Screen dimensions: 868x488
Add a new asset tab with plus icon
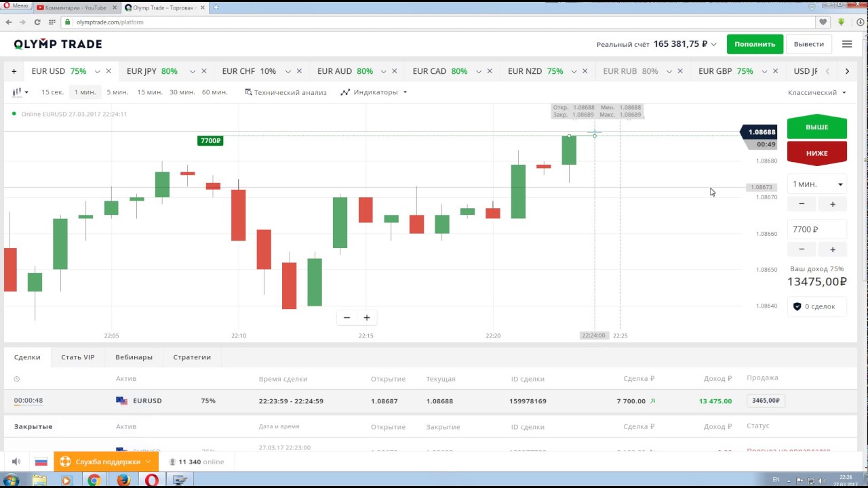point(14,71)
